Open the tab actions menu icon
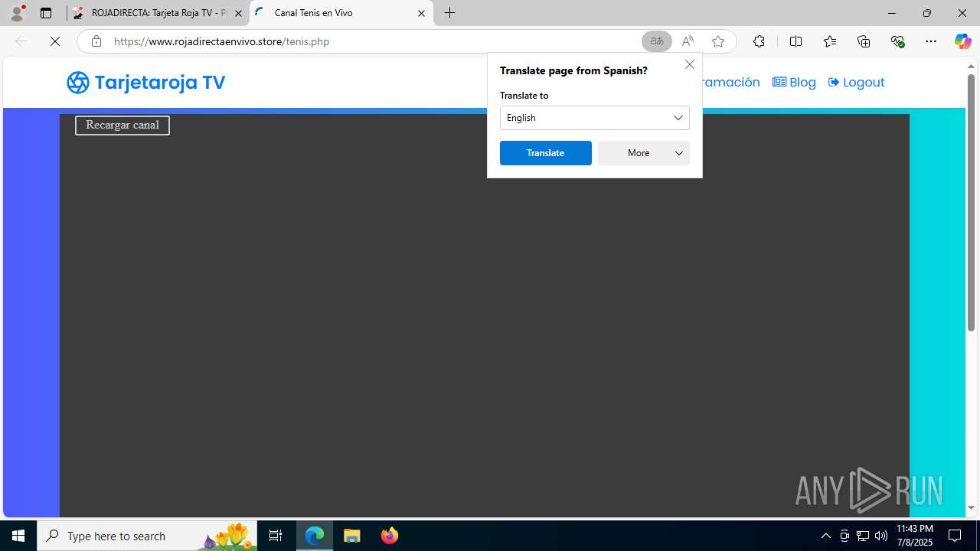The width and height of the screenshot is (980, 551). tap(46, 13)
